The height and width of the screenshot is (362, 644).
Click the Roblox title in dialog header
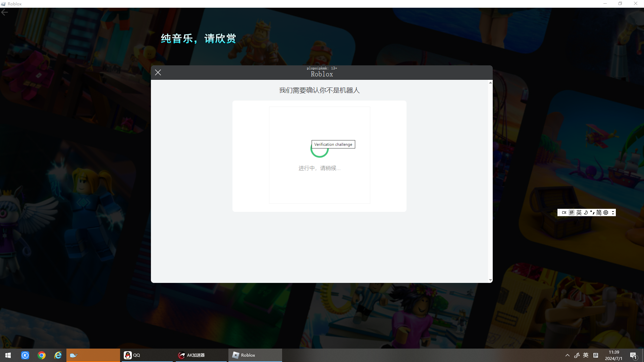click(322, 74)
